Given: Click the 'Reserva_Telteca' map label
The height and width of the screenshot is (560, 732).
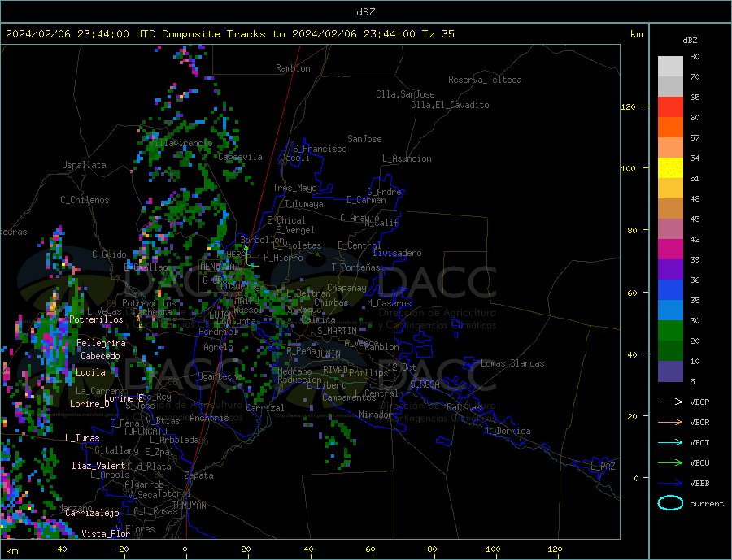Looking at the screenshot, I should pyautogui.click(x=485, y=80).
